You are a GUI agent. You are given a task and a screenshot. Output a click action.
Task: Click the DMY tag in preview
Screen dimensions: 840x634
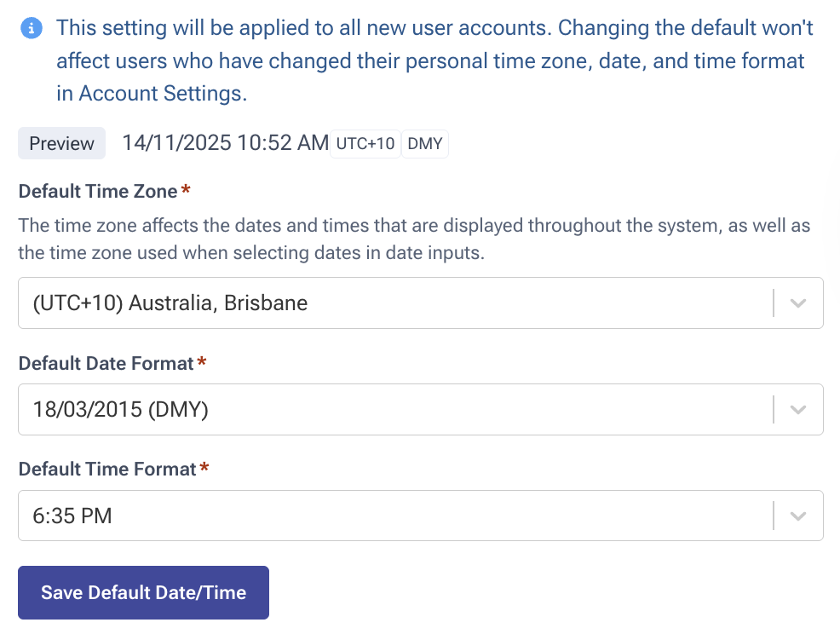pos(425,143)
